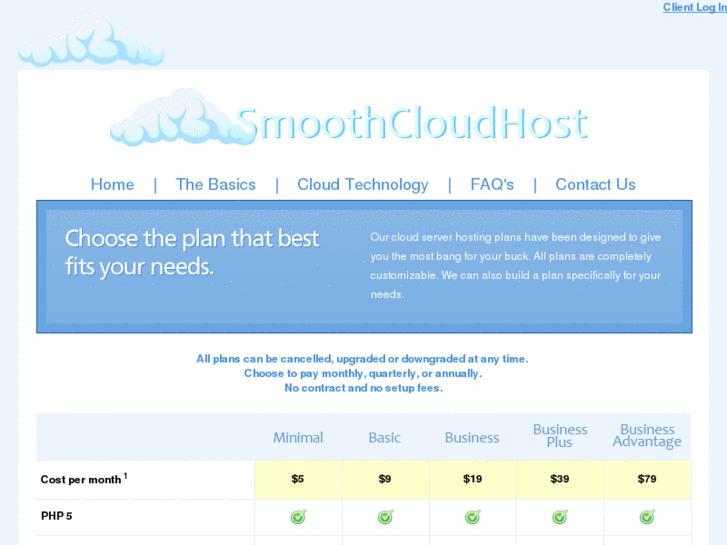The width and height of the screenshot is (727, 545).
Task: Select the Business Plus column header
Action: pos(560,436)
